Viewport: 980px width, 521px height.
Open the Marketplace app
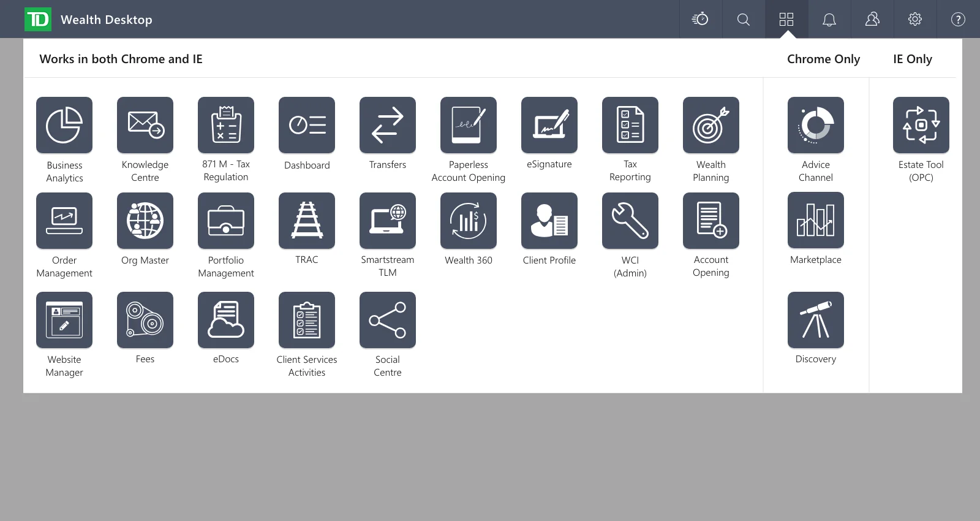coord(816,221)
